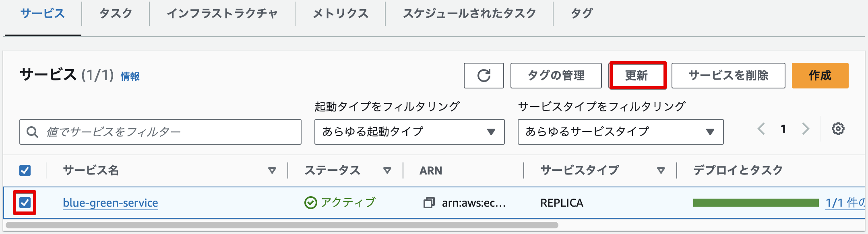Image resolution: width=868 pixels, height=234 pixels.
Task: Open the launch type filter dropdown
Action: pyautogui.click(x=409, y=132)
